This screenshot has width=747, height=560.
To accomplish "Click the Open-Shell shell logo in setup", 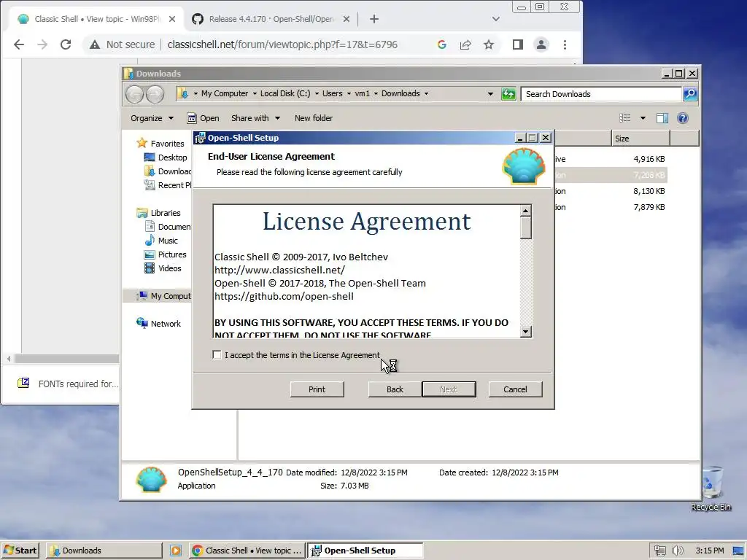I will pos(524,166).
